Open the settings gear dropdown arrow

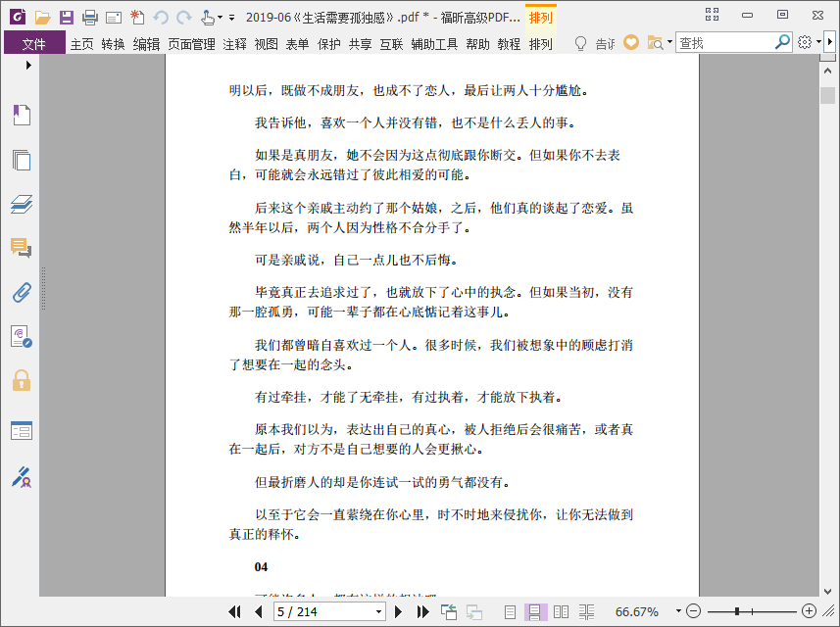pos(818,42)
